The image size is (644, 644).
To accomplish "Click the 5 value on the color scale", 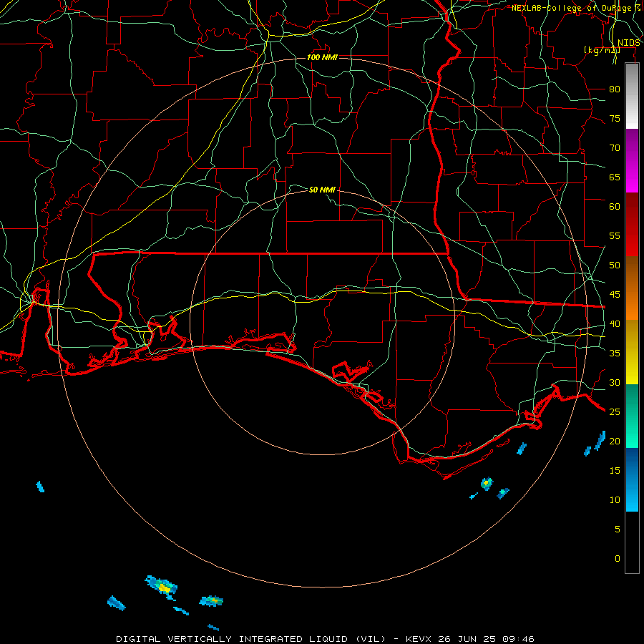I will coord(618,530).
